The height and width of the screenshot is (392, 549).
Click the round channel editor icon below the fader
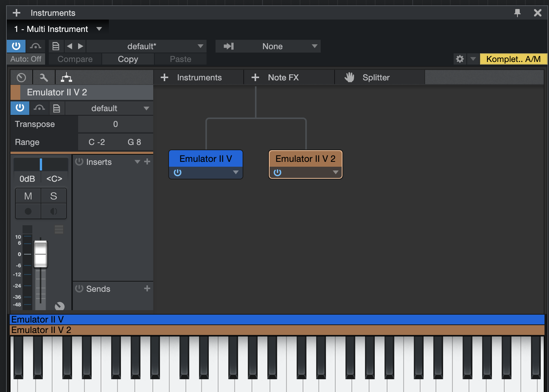pyautogui.click(x=60, y=306)
